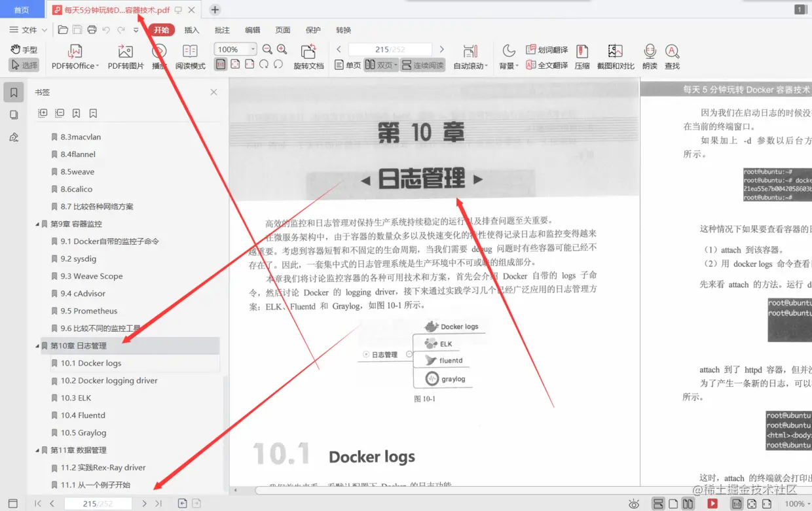
Task: Open the 100% zoom combo box
Action: pyautogui.click(x=235, y=49)
